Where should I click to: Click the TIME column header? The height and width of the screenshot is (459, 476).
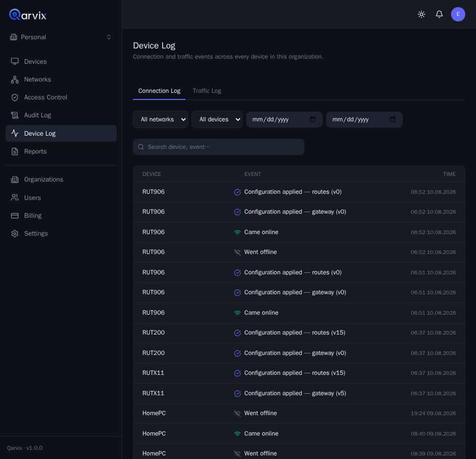point(449,174)
